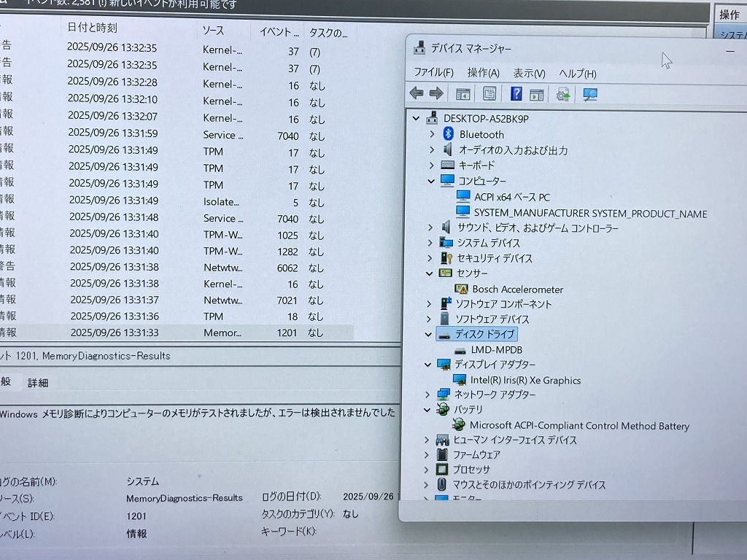747x560 pixels.
Task: Click the キーボード category
Action: (476, 166)
